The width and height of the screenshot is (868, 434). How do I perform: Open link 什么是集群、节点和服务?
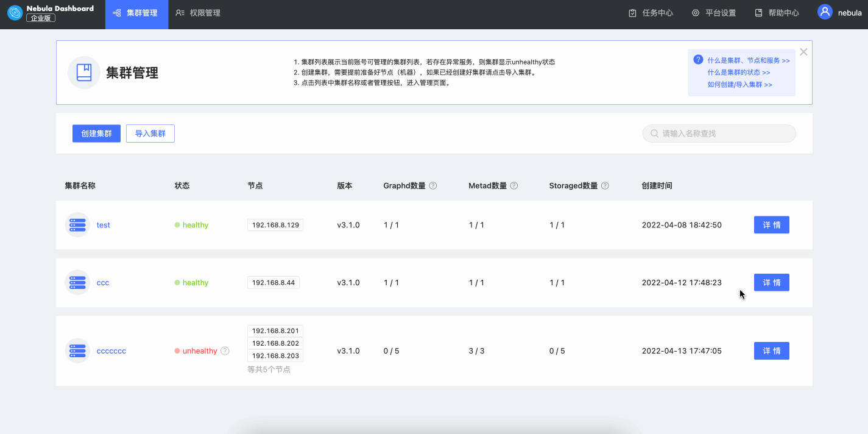(749, 60)
